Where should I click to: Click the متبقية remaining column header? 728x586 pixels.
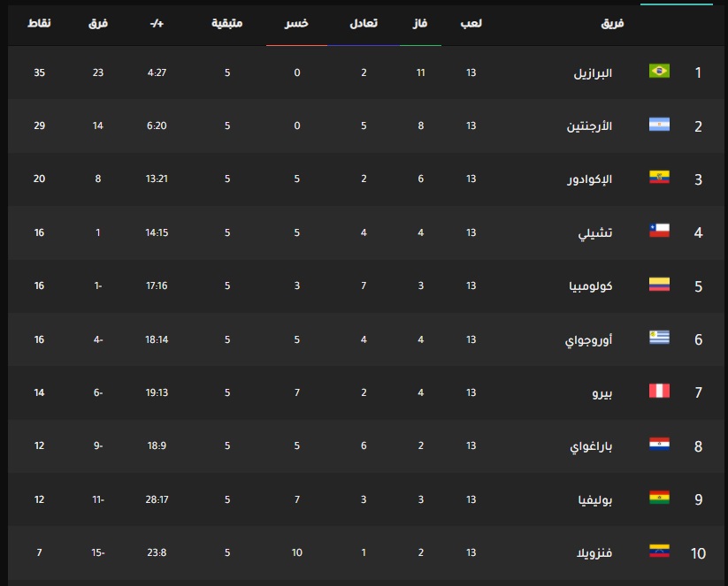coord(227,23)
